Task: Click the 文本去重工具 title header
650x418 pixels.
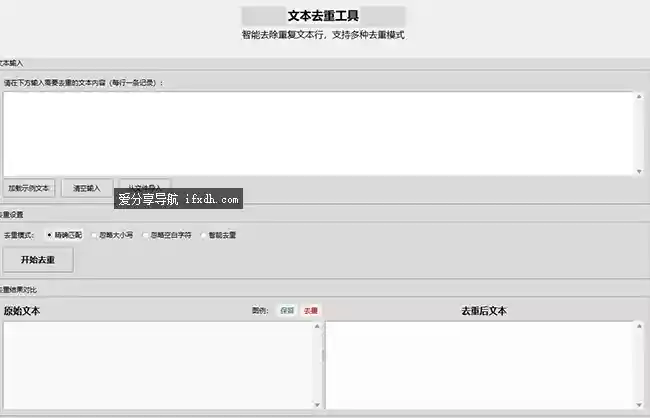Action: [x=323, y=16]
